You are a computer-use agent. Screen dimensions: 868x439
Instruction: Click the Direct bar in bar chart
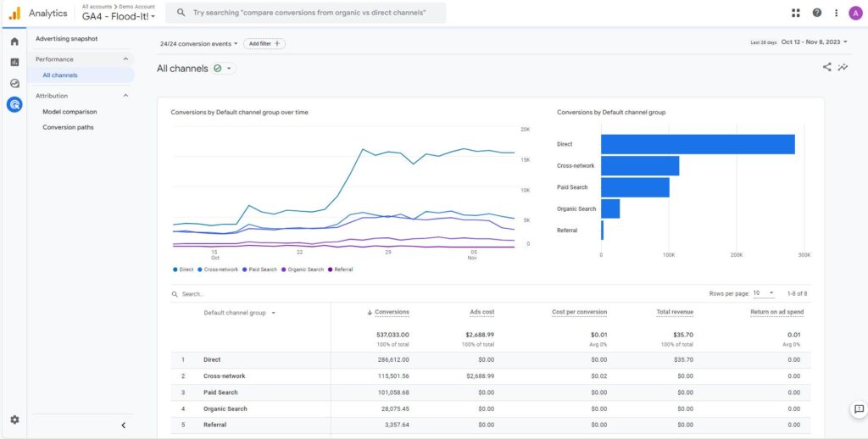coord(698,144)
